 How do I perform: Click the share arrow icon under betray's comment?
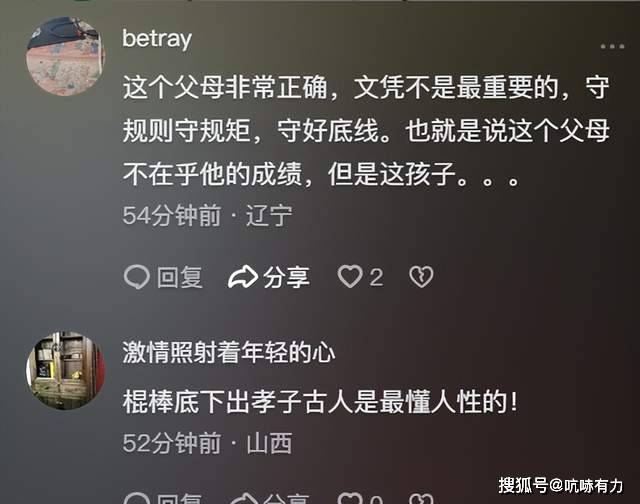click(x=242, y=277)
